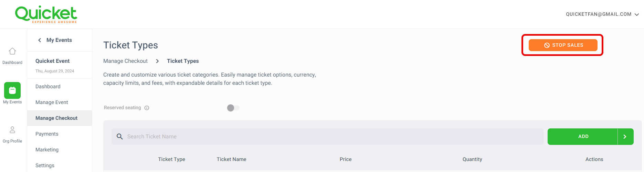Open the ADD button's arrow options
Viewport: 644px width, 172px height.
[x=625, y=137]
